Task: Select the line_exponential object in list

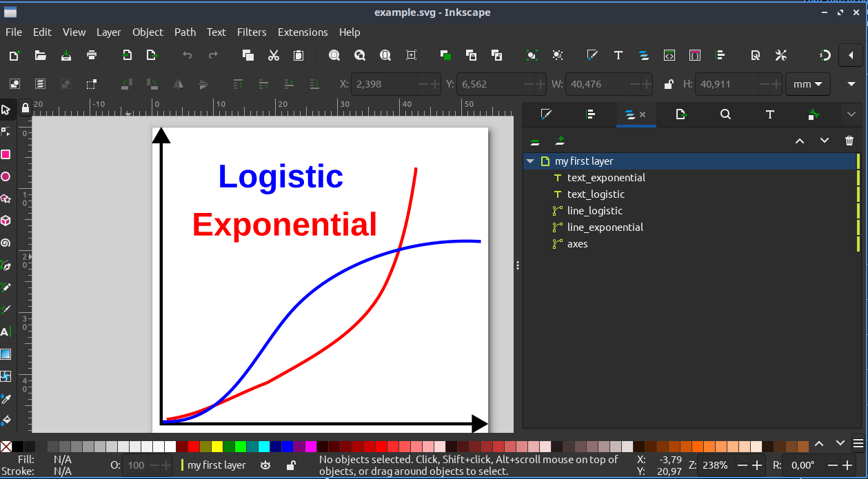Action: pos(605,227)
